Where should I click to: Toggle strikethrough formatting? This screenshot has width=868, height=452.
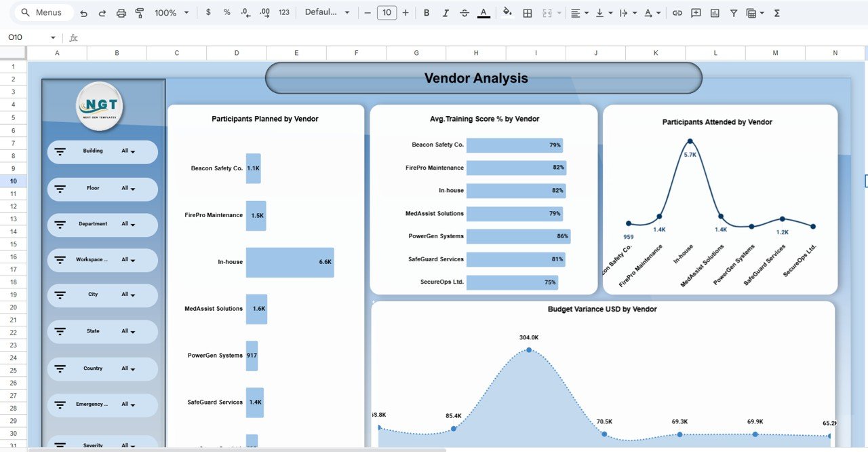coord(465,12)
